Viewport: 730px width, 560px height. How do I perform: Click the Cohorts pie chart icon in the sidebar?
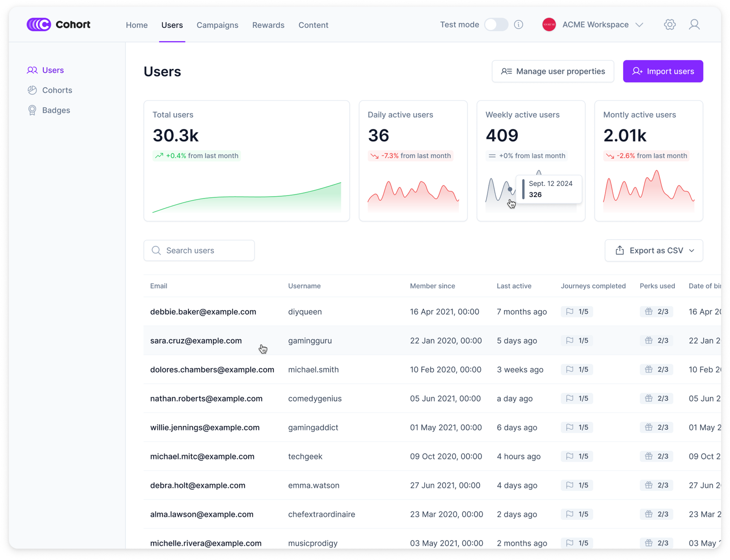[x=32, y=90]
